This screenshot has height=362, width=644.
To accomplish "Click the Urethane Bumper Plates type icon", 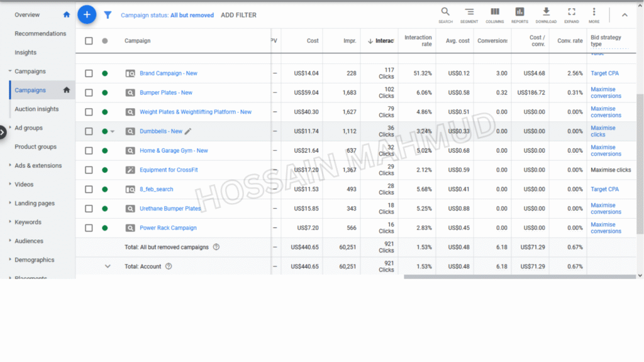I will click(130, 209).
